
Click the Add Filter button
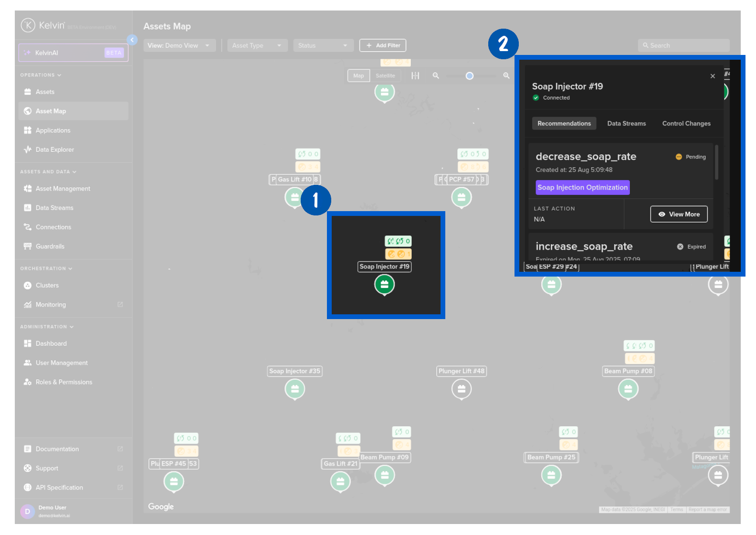[383, 45]
